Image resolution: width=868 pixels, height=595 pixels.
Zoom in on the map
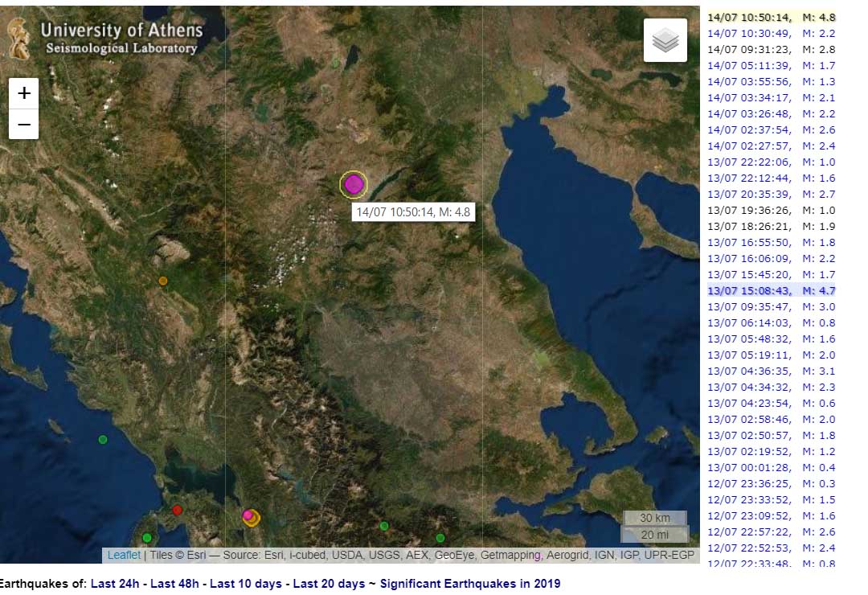click(24, 93)
